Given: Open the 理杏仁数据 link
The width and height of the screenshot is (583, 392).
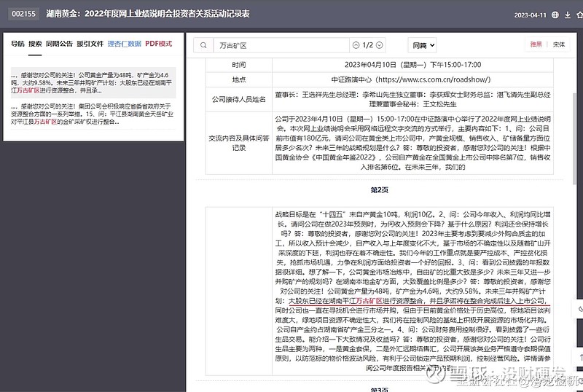Looking at the screenshot, I should [x=124, y=44].
